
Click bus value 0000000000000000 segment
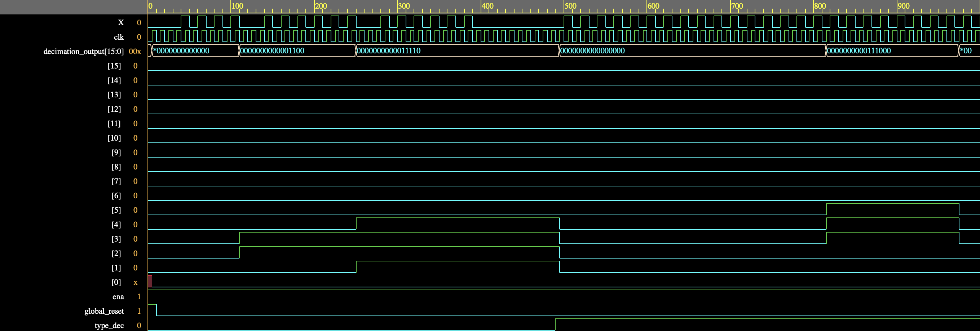(692, 50)
